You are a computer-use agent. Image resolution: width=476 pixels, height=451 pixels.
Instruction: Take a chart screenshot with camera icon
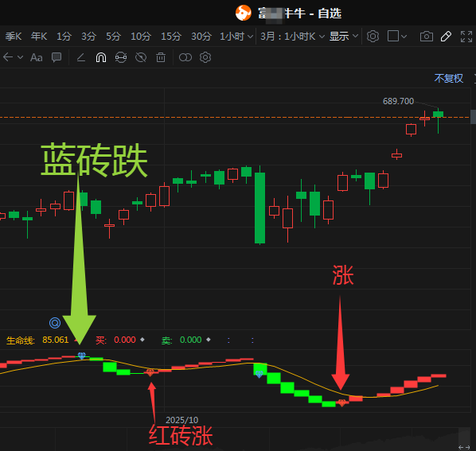click(x=427, y=37)
